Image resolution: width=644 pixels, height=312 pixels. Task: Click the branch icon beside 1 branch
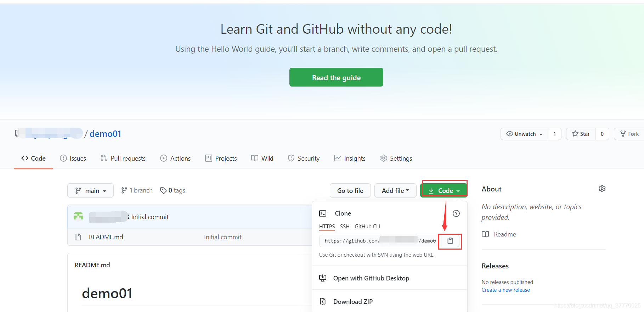pos(124,190)
